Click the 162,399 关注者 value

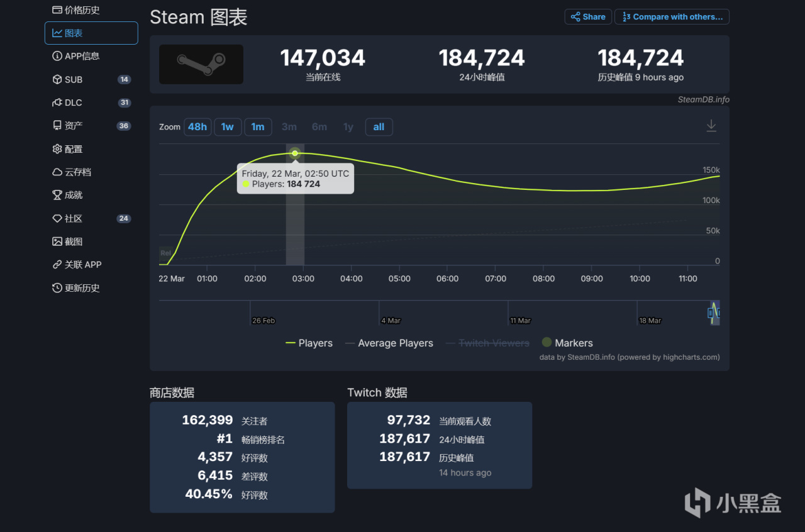tap(208, 420)
